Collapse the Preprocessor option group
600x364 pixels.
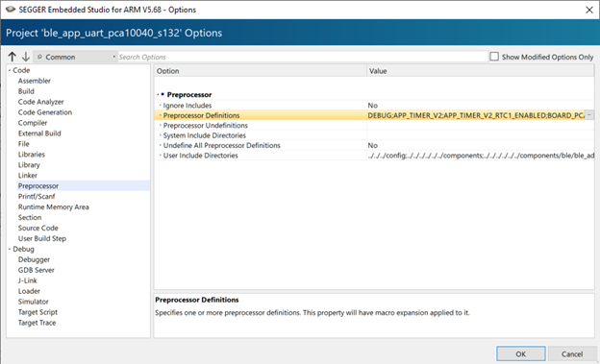(x=158, y=95)
